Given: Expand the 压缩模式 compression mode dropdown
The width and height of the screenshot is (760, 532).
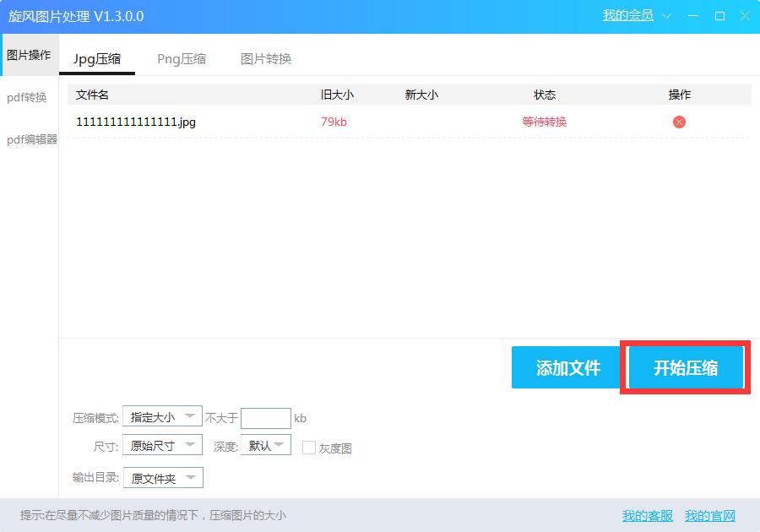Looking at the screenshot, I should (162, 416).
